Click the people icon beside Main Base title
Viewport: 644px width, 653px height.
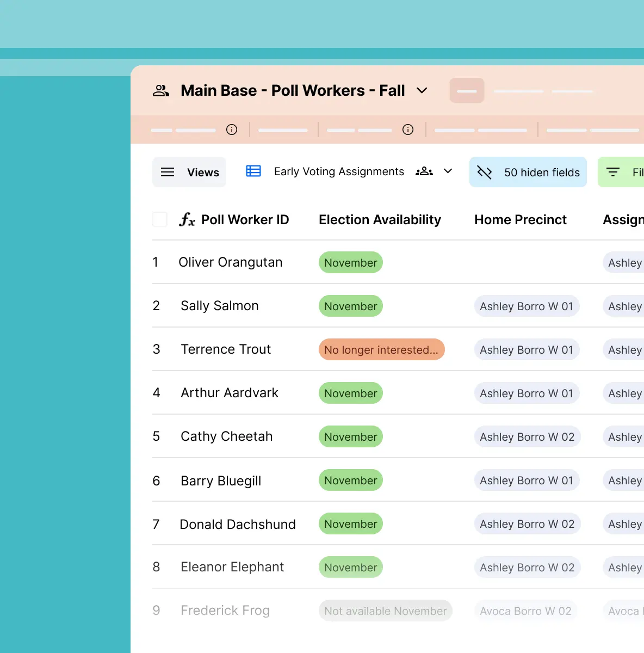tap(160, 90)
